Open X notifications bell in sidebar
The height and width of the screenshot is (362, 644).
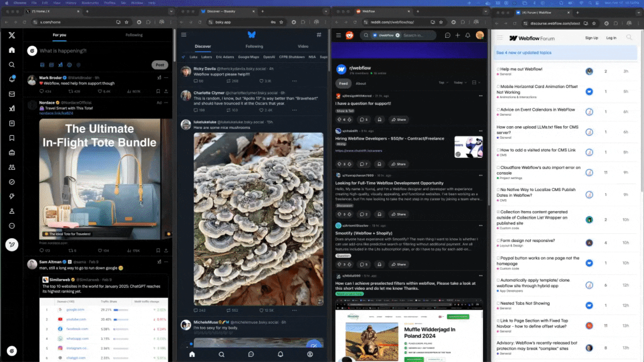12,79
